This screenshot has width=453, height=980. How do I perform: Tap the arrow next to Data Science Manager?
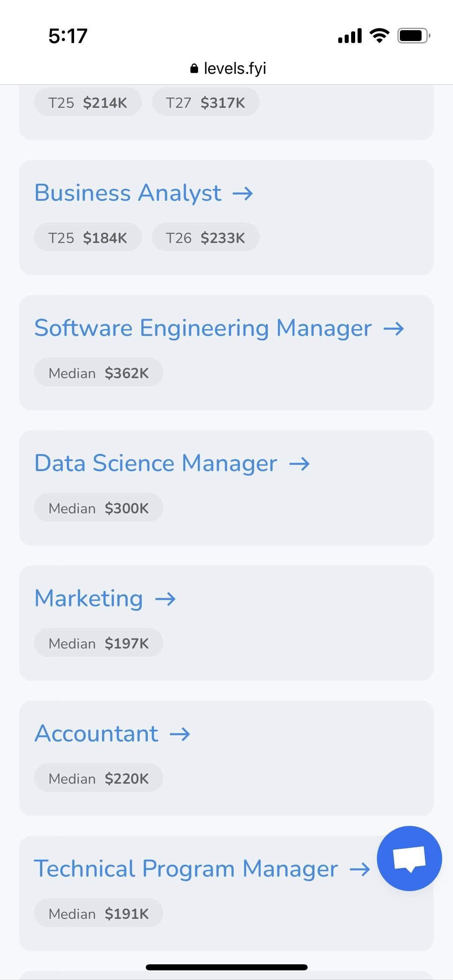click(300, 464)
